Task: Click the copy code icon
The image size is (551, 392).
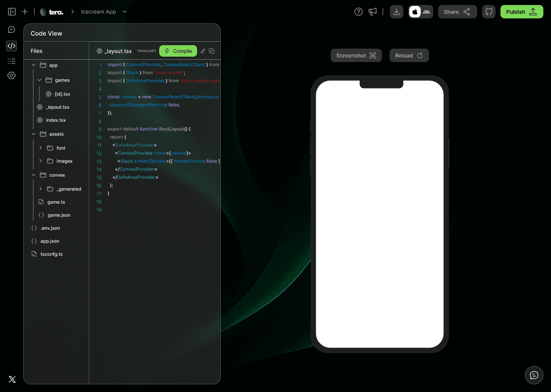Action: pos(212,51)
